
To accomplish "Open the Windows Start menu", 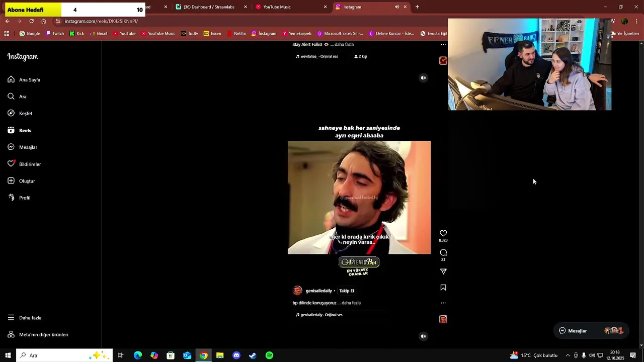I will click(x=8, y=355).
